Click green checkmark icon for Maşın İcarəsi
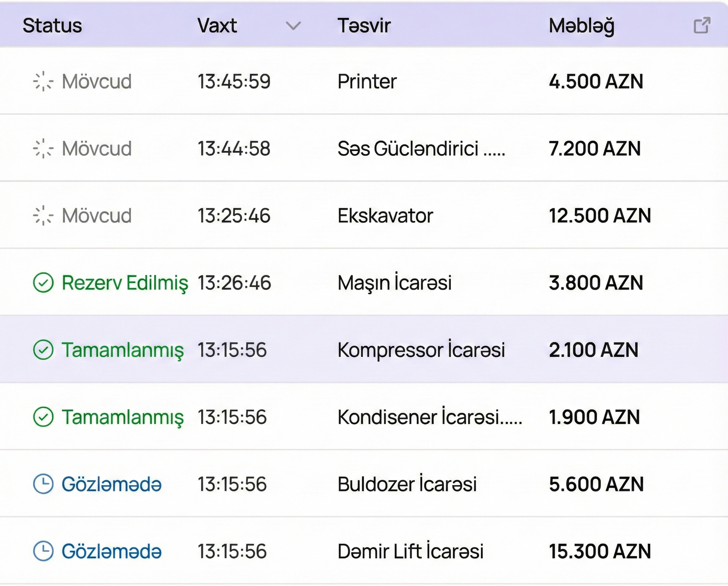The width and height of the screenshot is (728, 586). point(43,283)
